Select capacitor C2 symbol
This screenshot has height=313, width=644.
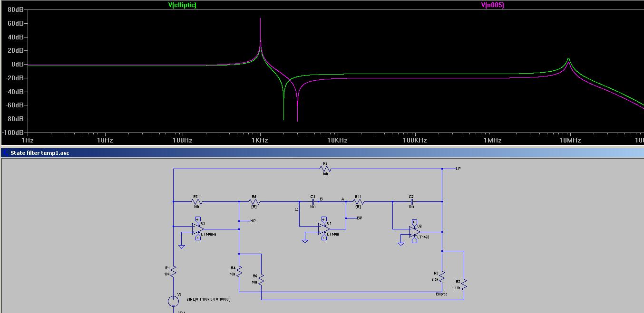click(x=411, y=201)
